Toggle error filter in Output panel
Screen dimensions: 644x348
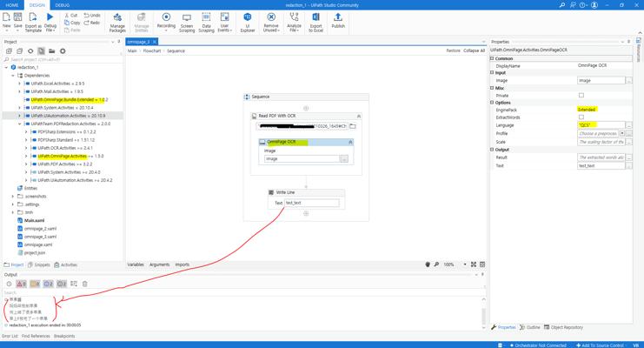[22, 284]
